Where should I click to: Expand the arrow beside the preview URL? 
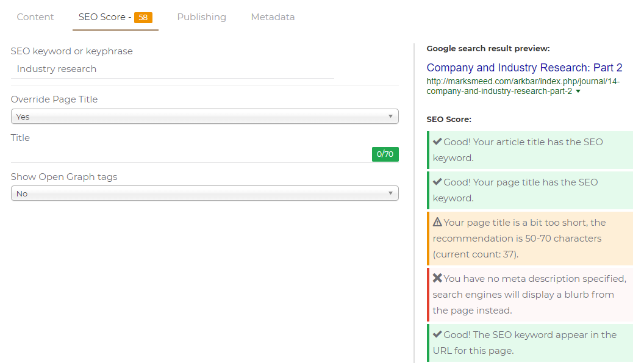tap(577, 91)
